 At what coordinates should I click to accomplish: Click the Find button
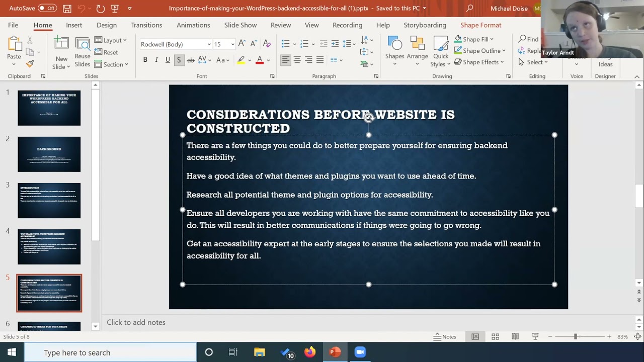tap(528, 39)
